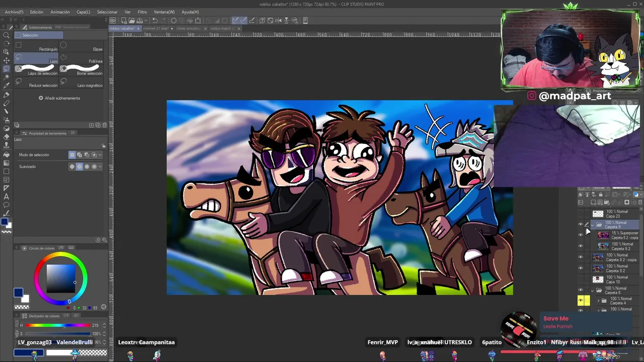Screen dimensions: 644x362
Task: Open the Edición menu
Action: pos(36,12)
